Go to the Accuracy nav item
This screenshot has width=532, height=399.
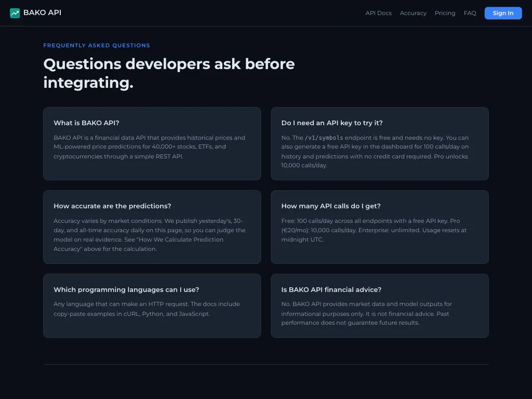[413, 13]
